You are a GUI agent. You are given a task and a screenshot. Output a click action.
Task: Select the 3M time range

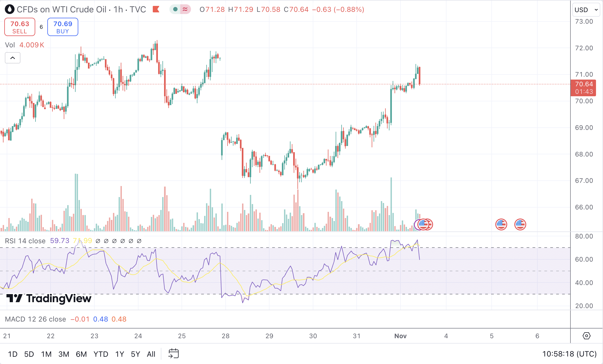coord(64,354)
